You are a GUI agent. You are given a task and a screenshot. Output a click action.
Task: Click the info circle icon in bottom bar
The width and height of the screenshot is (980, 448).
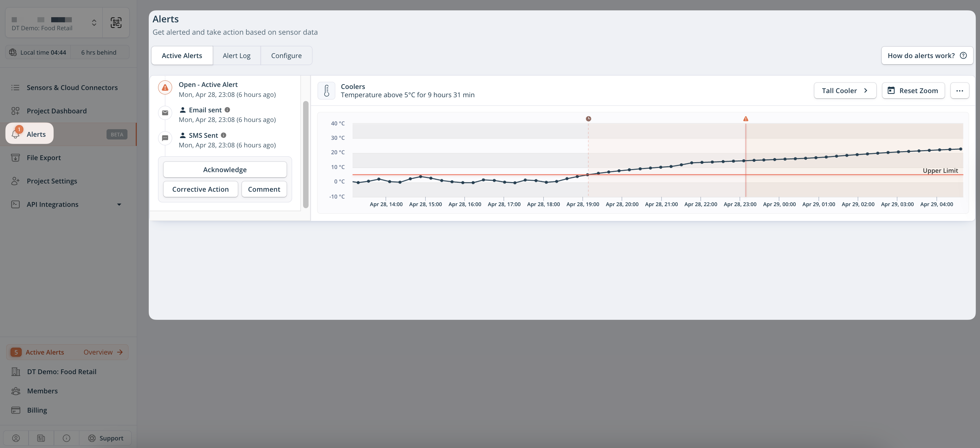(67, 438)
